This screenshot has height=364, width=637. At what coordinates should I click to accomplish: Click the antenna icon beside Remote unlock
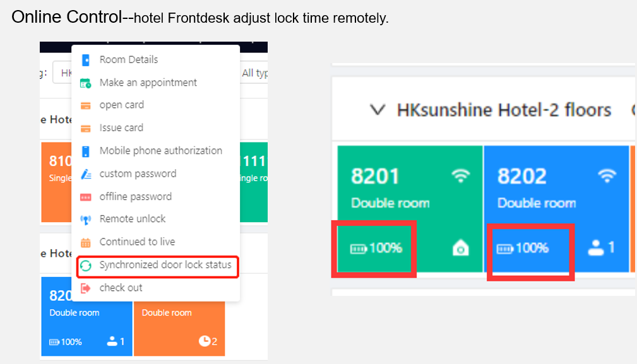(86, 220)
